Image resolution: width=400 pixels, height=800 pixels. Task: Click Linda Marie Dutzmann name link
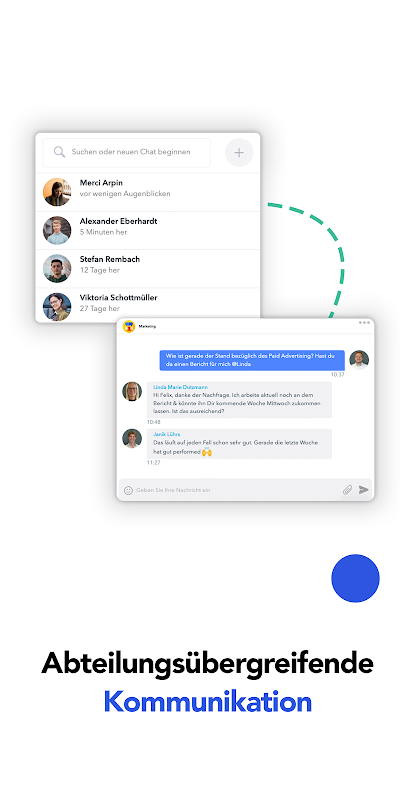pyautogui.click(x=180, y=387)
